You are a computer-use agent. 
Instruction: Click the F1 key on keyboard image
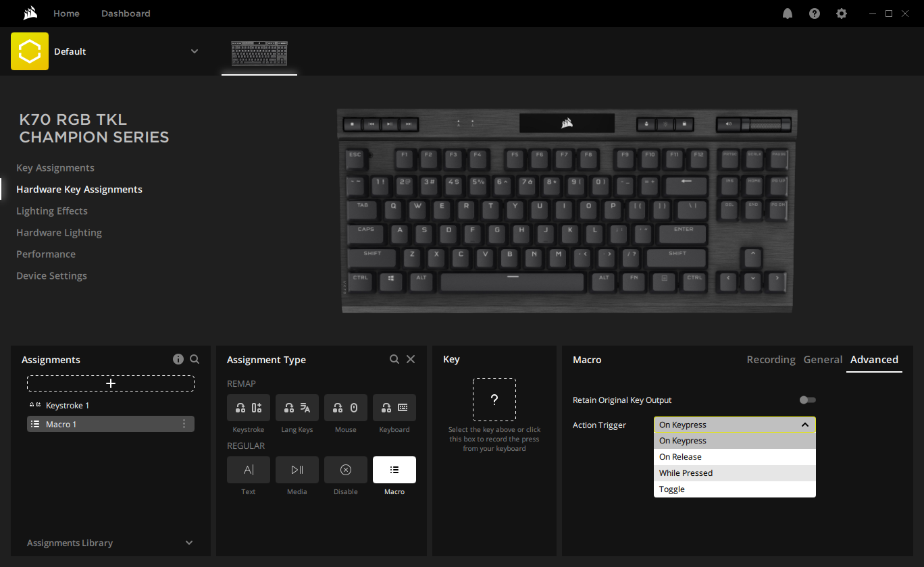(x=405, y=159)
